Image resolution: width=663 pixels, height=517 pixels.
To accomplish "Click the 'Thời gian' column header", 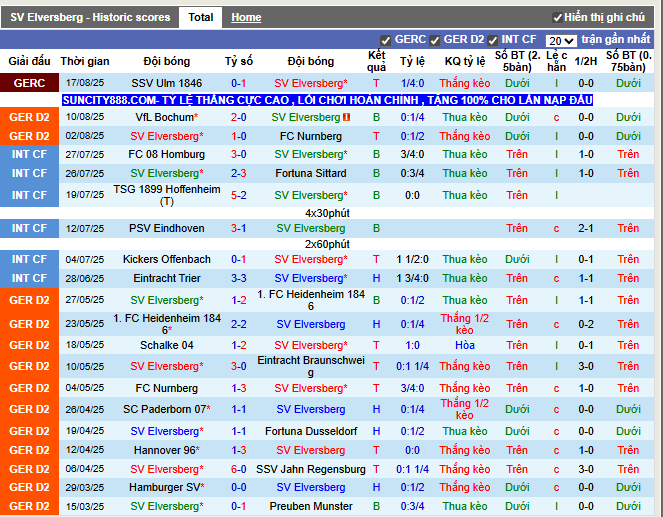I will click(85, 61).
